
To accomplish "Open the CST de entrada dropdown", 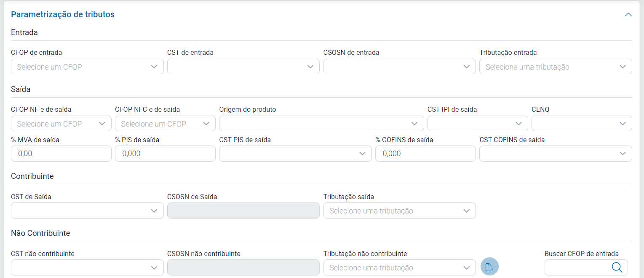I will [x=243, y=67].
